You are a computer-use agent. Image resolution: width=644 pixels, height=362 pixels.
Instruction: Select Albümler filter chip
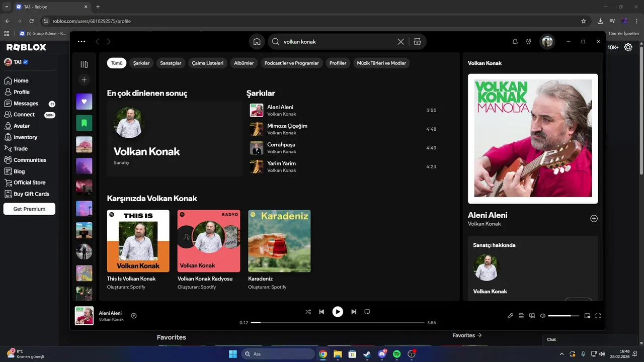(x=244, y=63)
